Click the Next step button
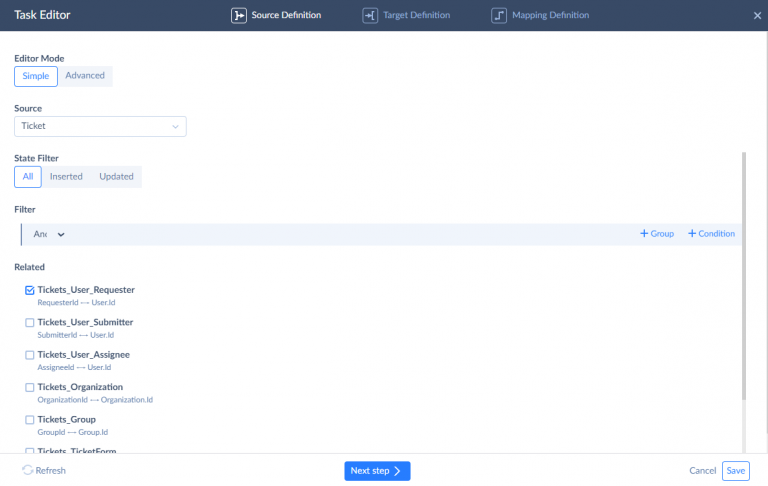Screen dimensions: 768x486 click(377, 471)
